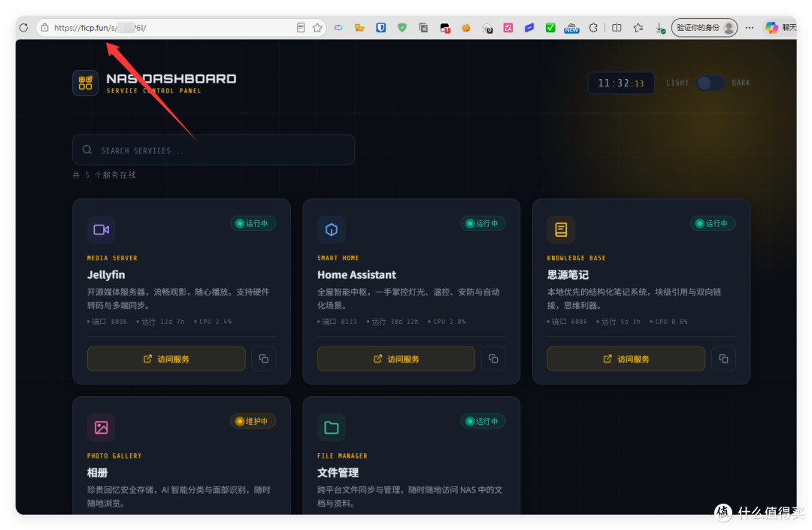Click the tabs/collections extension icon
The image size is (812, 530).
[x=423, y=28]
